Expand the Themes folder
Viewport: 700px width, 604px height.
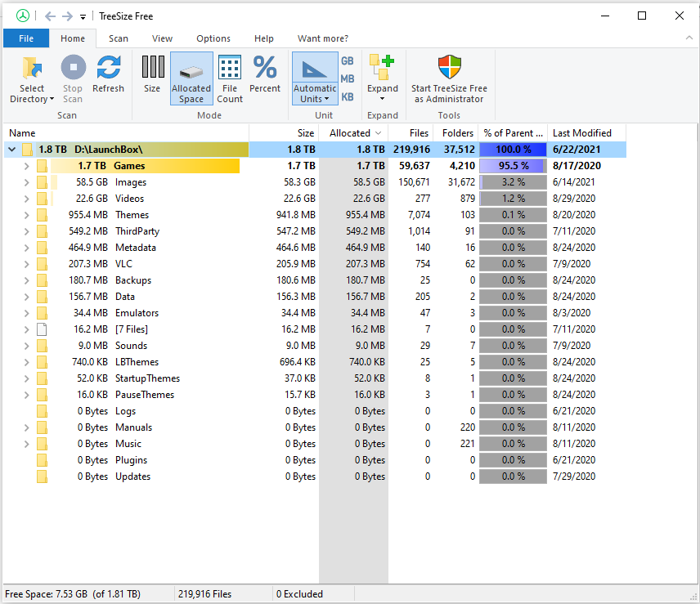(26, 215)
